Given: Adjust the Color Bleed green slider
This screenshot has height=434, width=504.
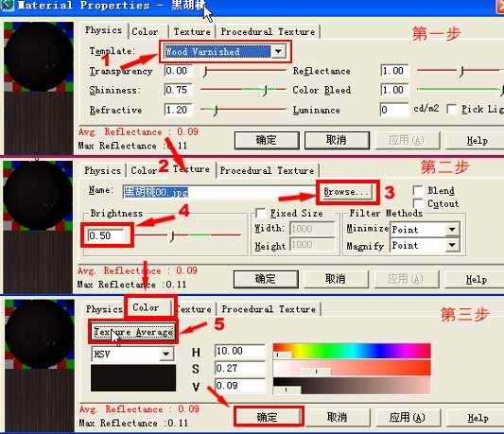Looking at the screenshot, I should pos(460,90).
